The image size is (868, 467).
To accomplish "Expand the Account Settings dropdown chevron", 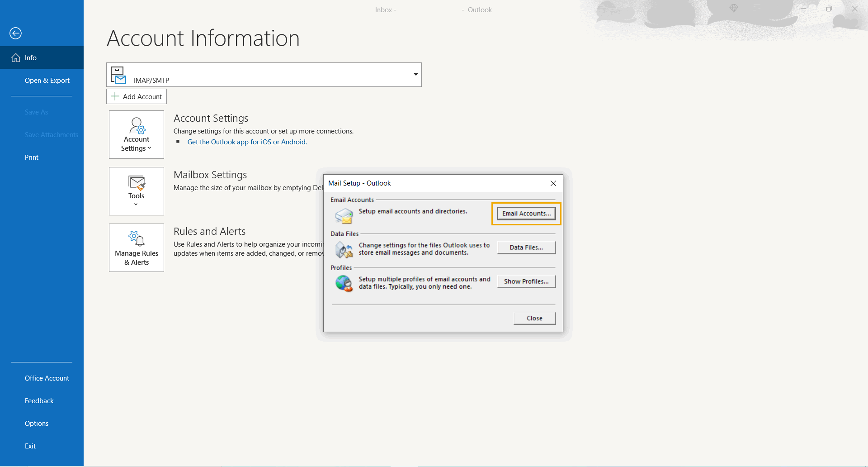I will click(150, 148).
